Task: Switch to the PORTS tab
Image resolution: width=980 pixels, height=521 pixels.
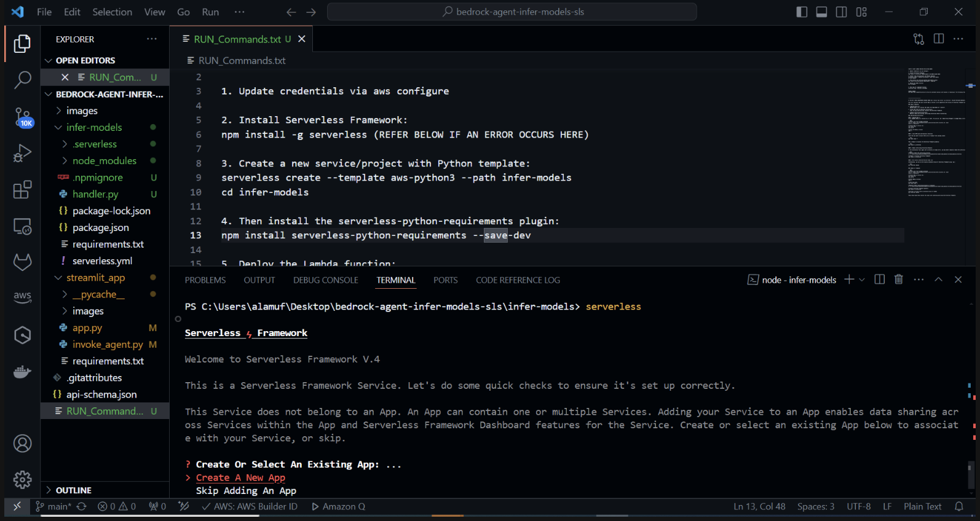Action: point(446,280)
